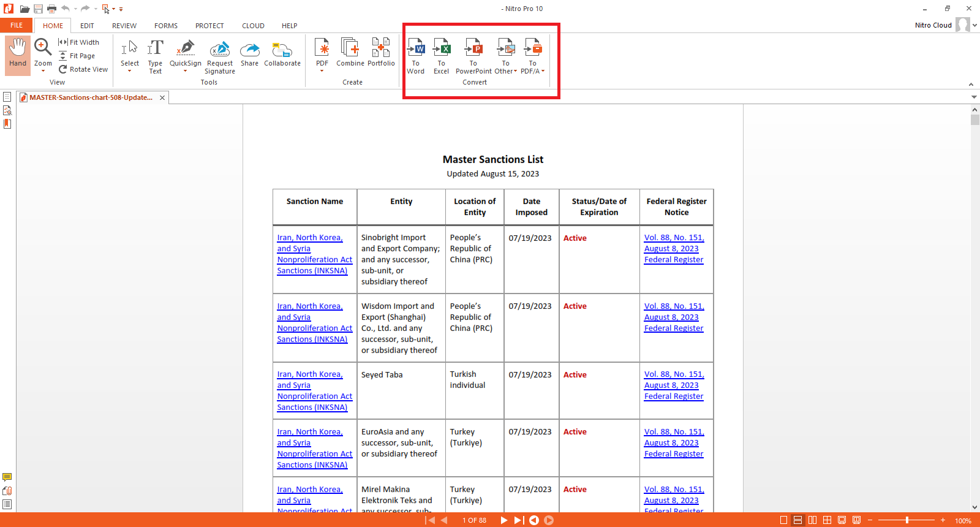Viewport: 980px width, 527px height.
Task: Go to the next page
Action: [504, 520]
